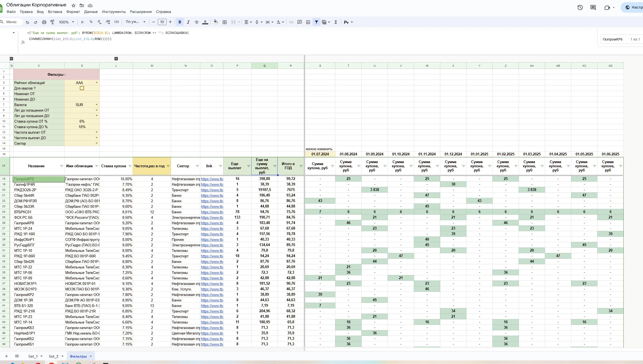Open the Данные menu
Image resolution: width=643 pixels, height=364 pixels.
[91, 12]
